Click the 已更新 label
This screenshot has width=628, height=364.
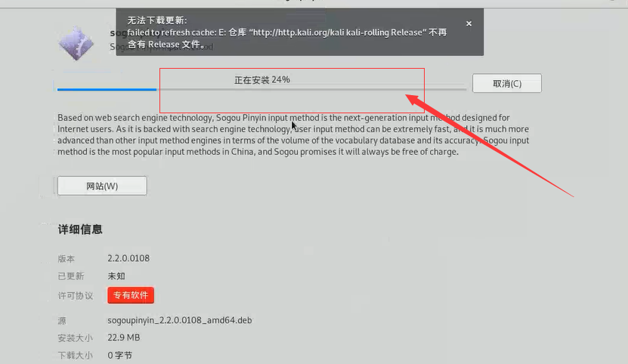(71, 276)
